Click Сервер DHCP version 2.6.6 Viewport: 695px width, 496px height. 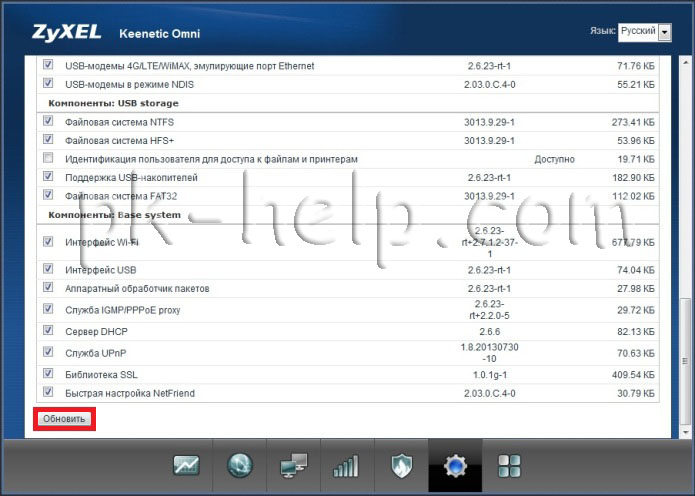(x=490, y=332)
